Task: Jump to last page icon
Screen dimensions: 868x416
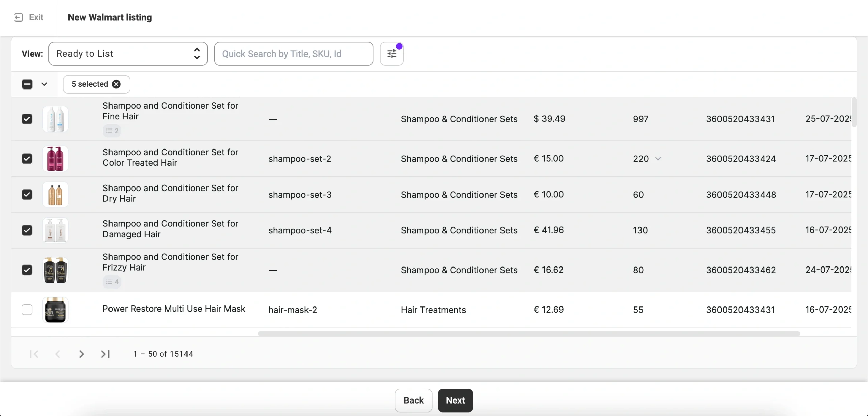Action: pyautogui.click(x=105, y=354)
